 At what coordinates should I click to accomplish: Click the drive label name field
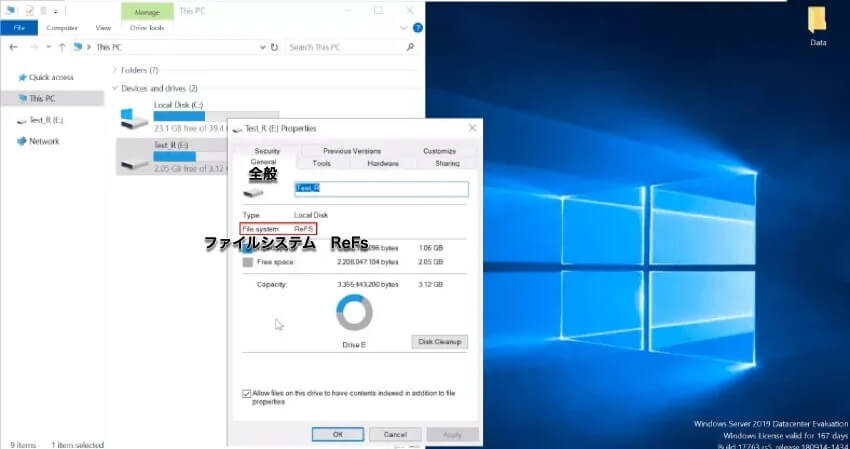click(382, 189)
